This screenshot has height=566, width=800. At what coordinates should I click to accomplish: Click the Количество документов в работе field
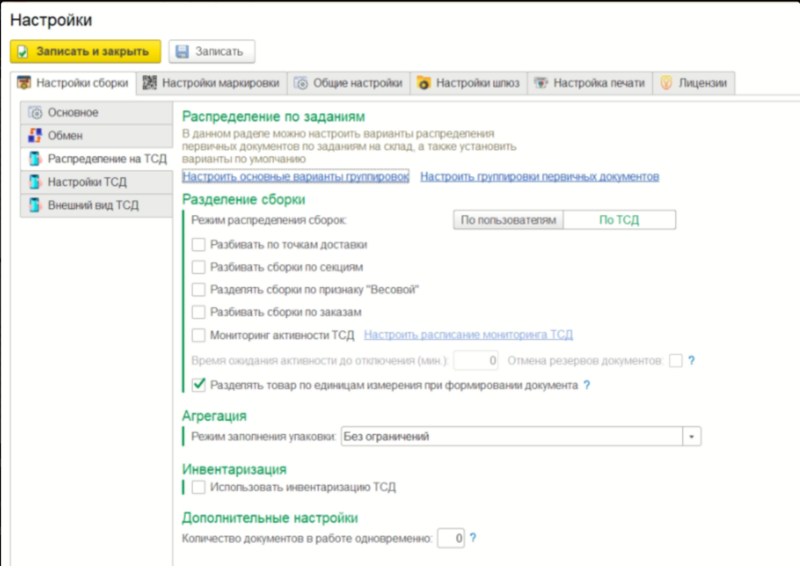coord(452,539)
